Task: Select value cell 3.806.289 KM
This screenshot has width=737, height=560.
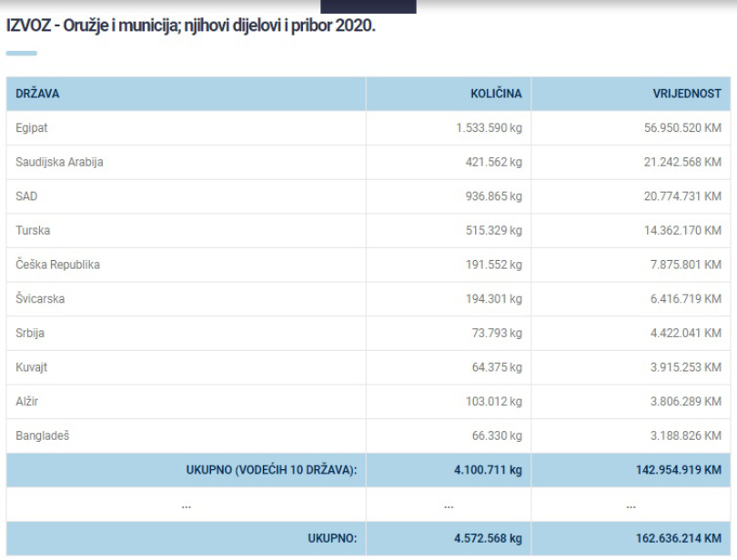Action: pyautogui.click(x=631, y=402)
